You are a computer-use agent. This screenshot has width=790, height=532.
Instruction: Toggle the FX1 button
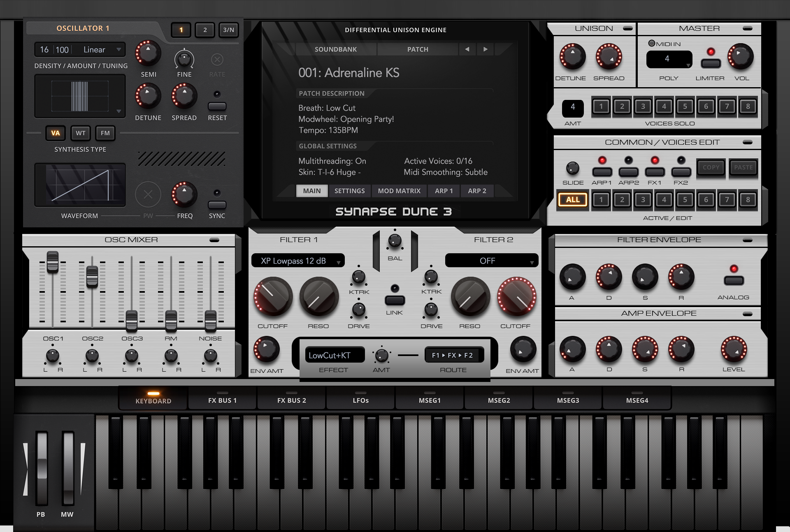[655, 172]
